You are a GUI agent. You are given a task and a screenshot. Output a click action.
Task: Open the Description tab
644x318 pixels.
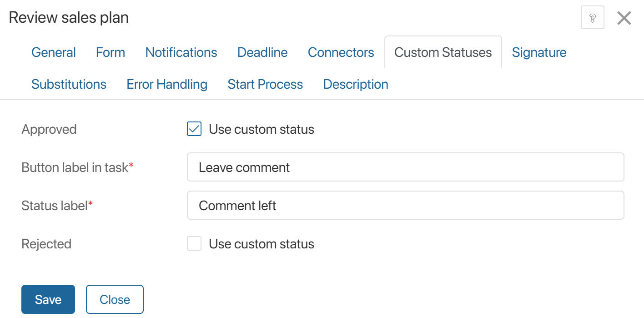[356, 84]
